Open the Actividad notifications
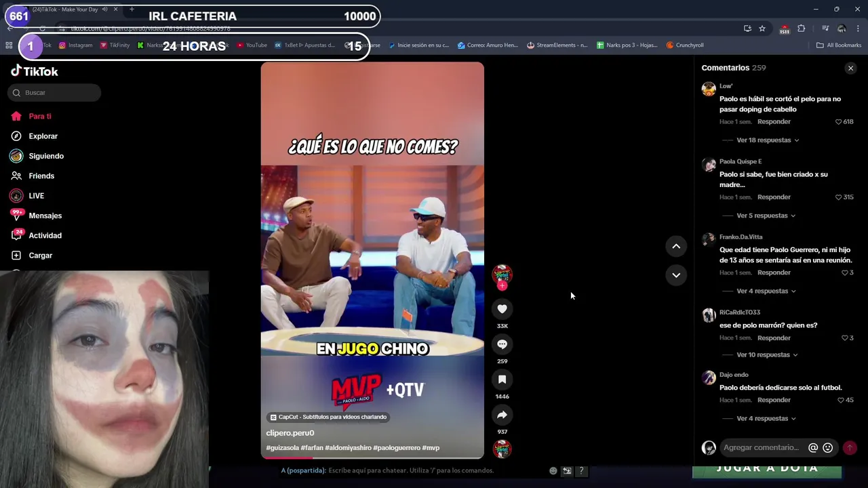Image resolution: width=868 pixels, height=488 pixels. tap(37, 235)
